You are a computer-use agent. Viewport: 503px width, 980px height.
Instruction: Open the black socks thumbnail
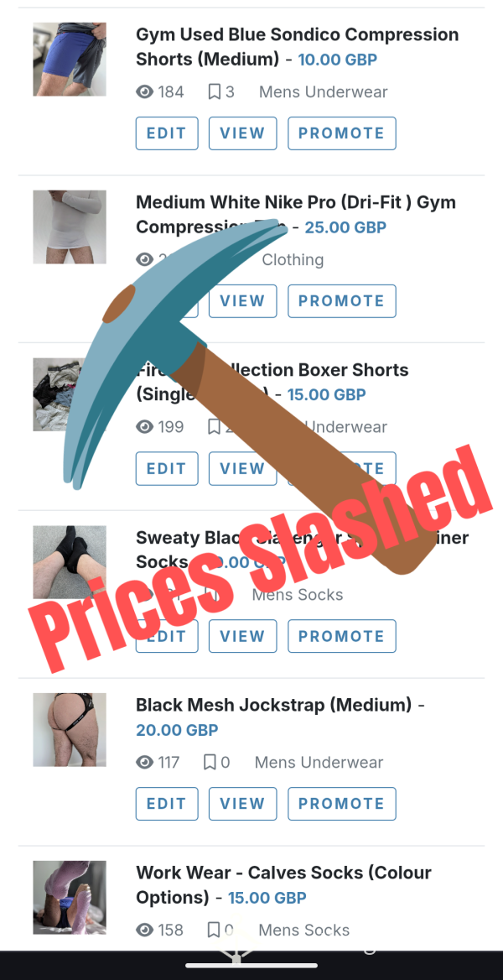pyautogui.click(x=70, y=562)
